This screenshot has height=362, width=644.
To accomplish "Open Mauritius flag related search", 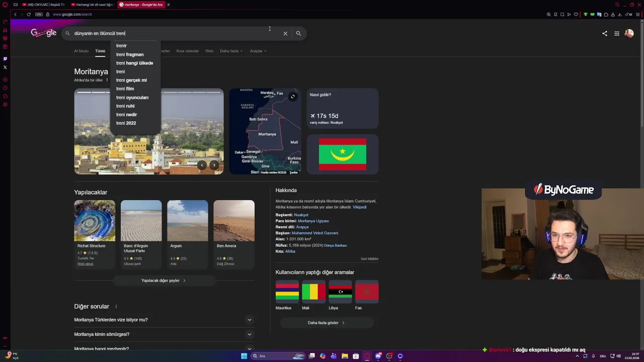I will coord(287,292).
